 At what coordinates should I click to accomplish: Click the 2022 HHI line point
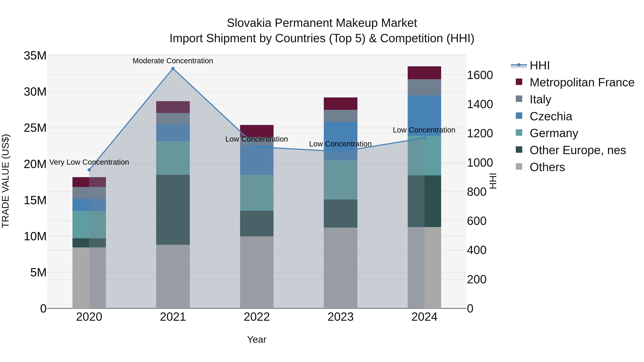click(257, 147)
